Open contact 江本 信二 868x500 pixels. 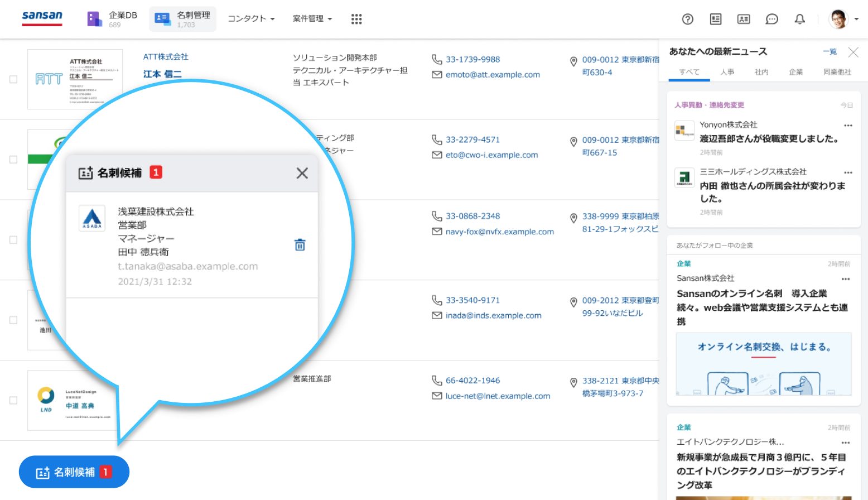162,74
